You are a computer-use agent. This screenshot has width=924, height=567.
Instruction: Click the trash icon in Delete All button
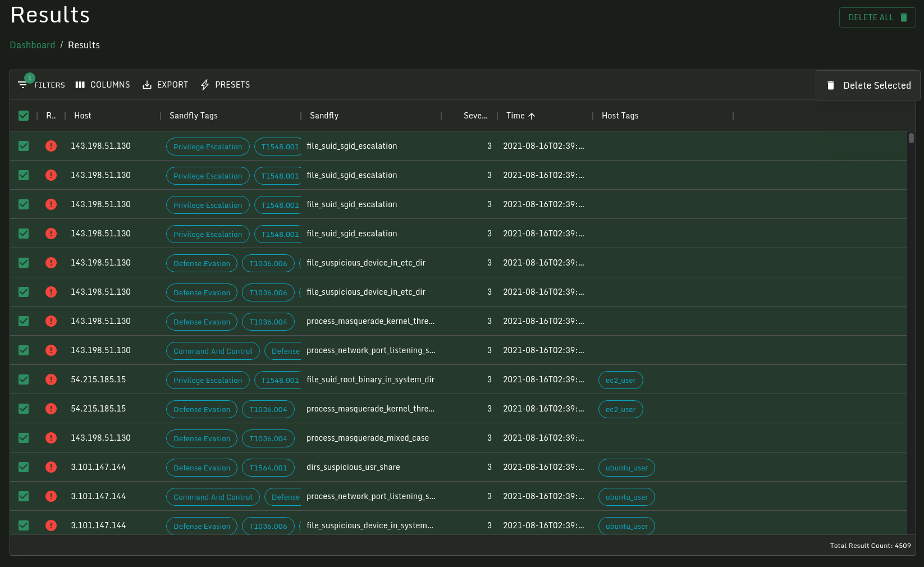click(904, 17)
